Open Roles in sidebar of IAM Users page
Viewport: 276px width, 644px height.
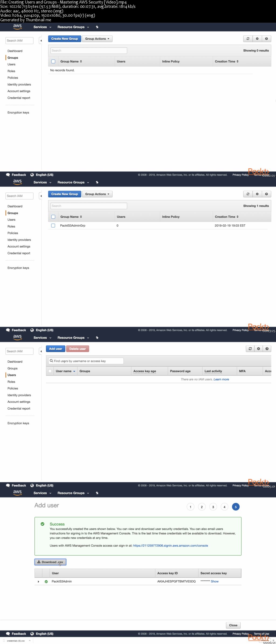point(11,382)
